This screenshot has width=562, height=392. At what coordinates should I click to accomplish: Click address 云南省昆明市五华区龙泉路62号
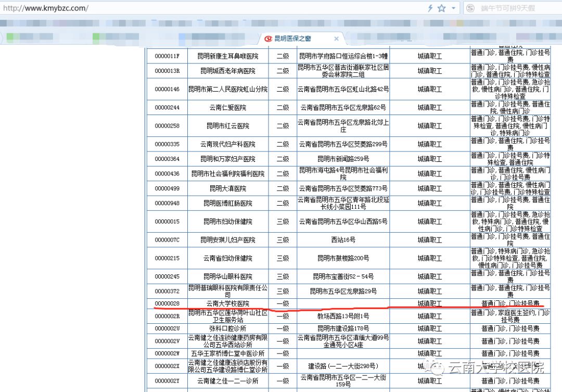[x=343, y=107]
